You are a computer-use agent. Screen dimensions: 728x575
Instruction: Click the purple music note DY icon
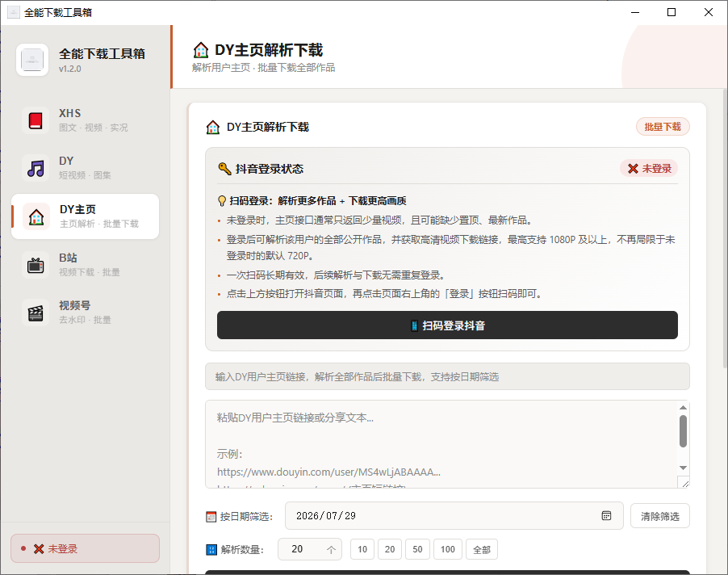point(36,168)
